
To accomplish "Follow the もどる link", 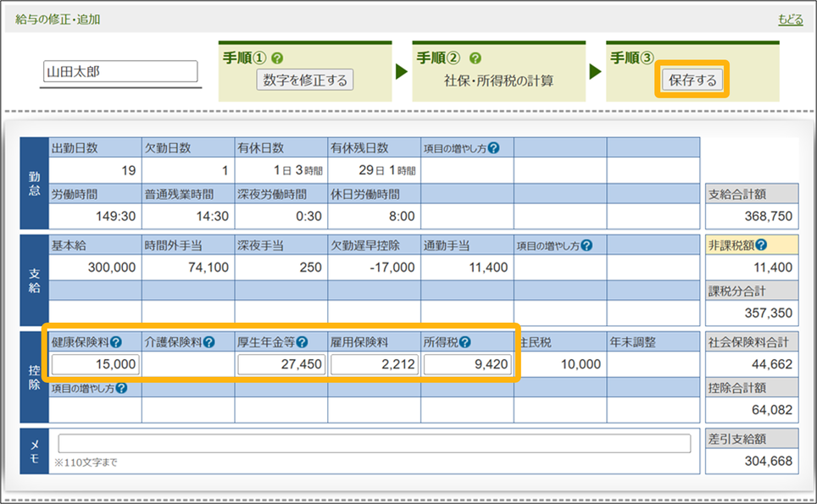I will point(790,19).
